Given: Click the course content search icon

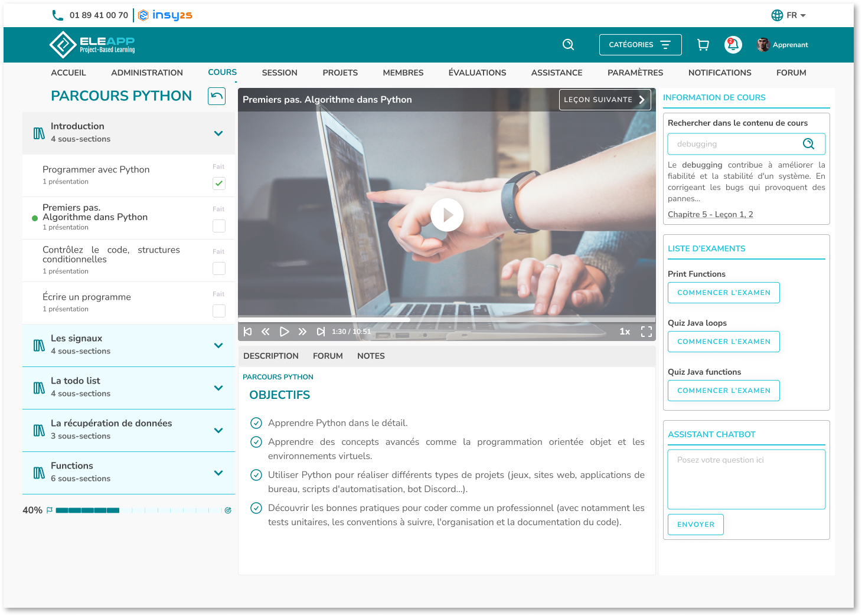Looking at the screenshot, I should pos(808,143).
